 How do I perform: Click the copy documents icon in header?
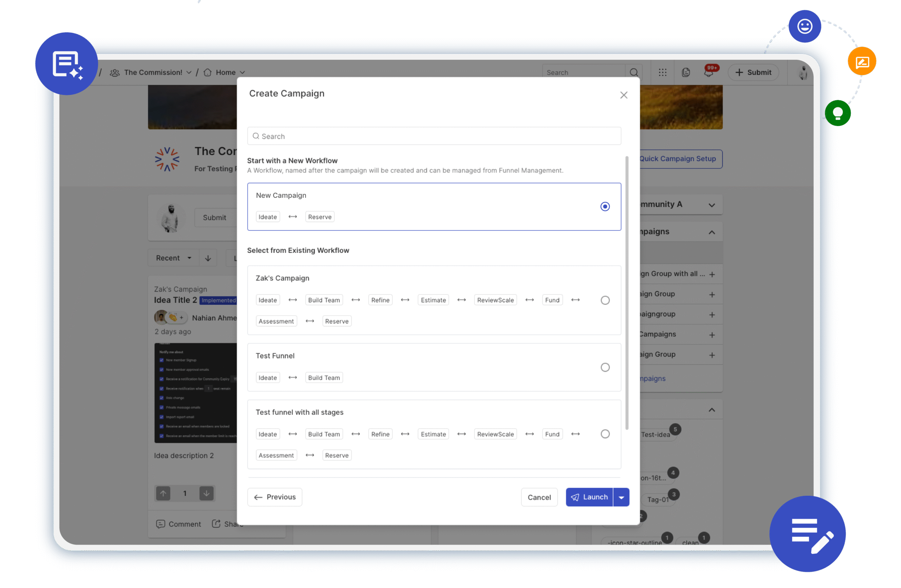(686, 72)
